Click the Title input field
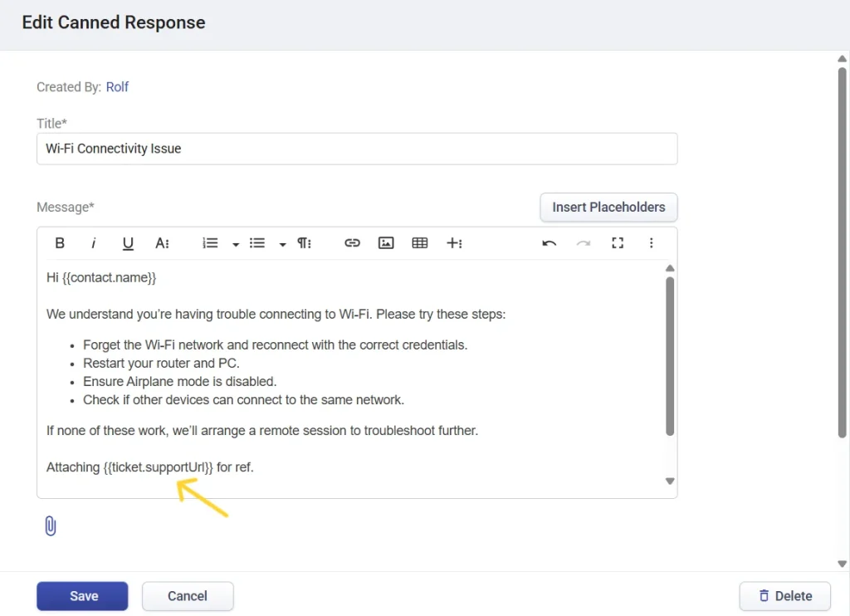The image size is (850, 616). (357, 149)
